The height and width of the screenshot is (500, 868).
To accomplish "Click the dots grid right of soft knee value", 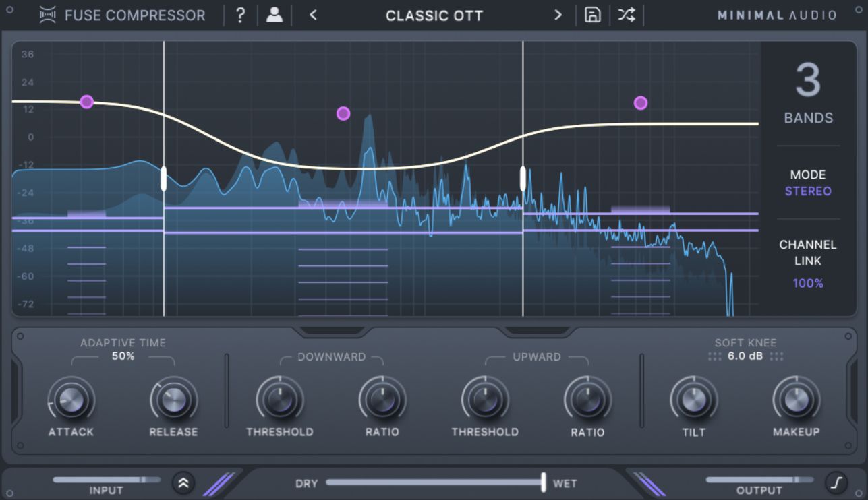I will click(x=776, y=356).
